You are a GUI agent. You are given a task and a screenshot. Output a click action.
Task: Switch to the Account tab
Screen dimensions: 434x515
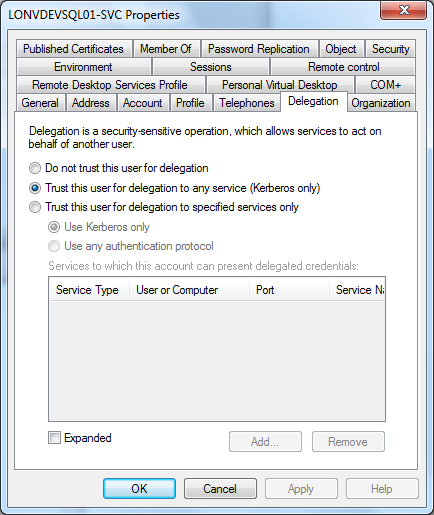tap(143, 103)
